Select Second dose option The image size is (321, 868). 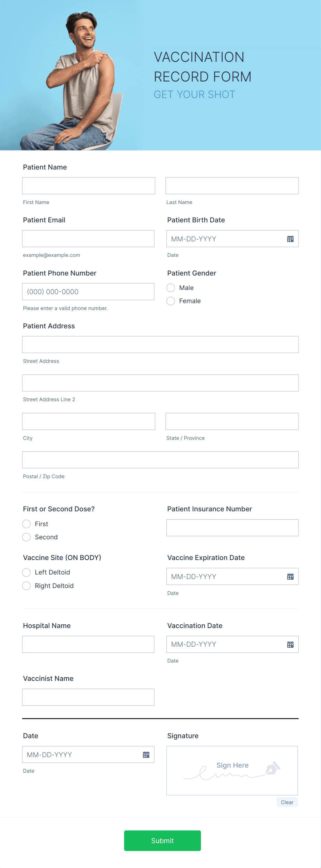(27, 537)
